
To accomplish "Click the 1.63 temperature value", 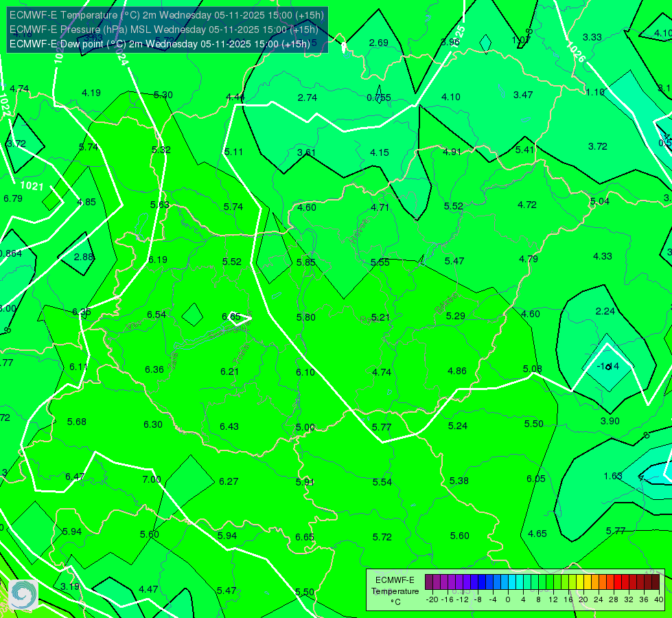I will point(613,476).
